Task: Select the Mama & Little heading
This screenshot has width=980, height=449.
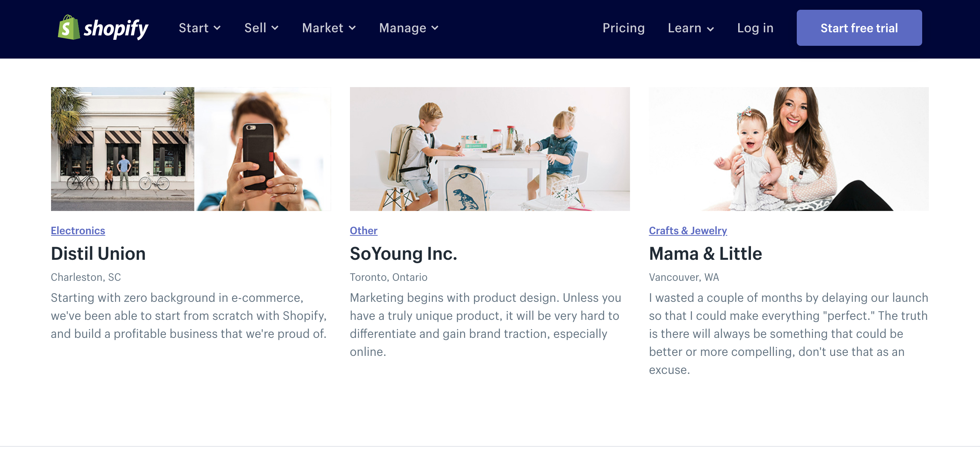Action: pos(705,253)
